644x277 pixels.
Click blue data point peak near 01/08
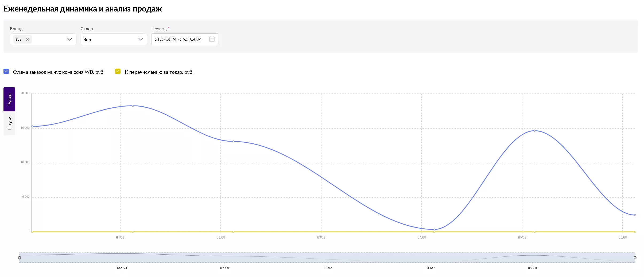pyautogui.click(x=133, y=106)
